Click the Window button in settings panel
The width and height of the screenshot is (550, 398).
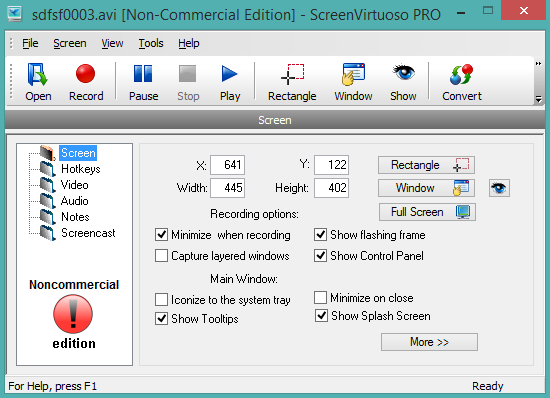tap(426, 188)
